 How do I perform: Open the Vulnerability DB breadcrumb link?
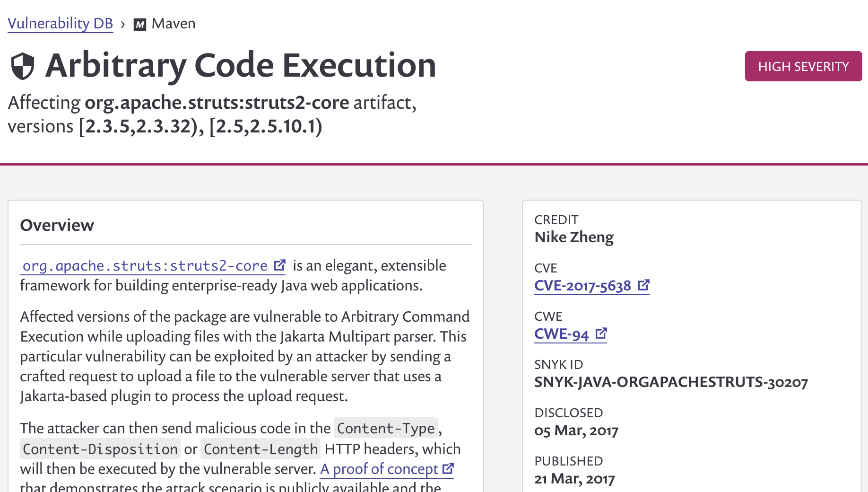pyautogui.click(x=61, y=24)
